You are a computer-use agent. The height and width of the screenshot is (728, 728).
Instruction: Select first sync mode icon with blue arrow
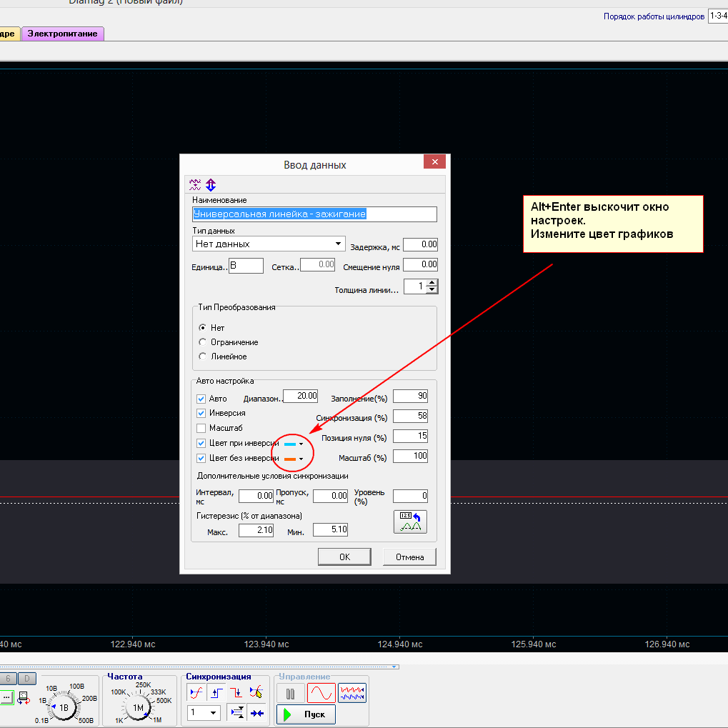pyautogui.click(x=196, y=693)
